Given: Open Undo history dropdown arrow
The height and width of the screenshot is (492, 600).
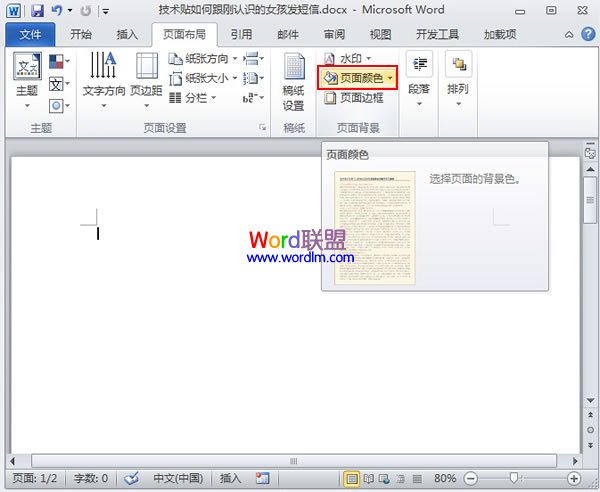Looking at the screenshot, I should pyautogui.click(x=70, y=11).
